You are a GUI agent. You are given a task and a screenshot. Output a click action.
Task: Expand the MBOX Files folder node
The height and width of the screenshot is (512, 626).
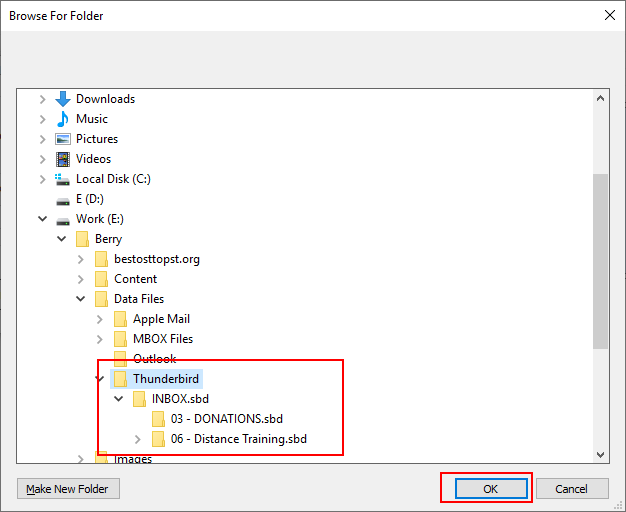(100, 339)
